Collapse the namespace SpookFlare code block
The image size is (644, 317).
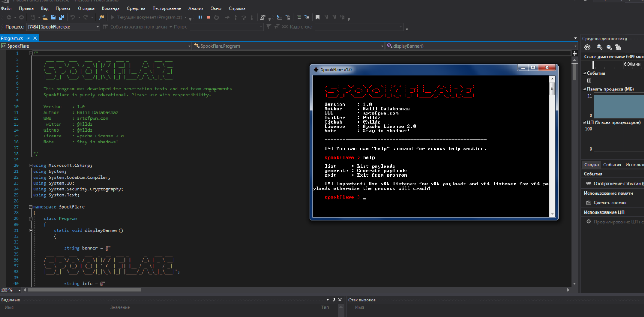(x=31, y=207)
